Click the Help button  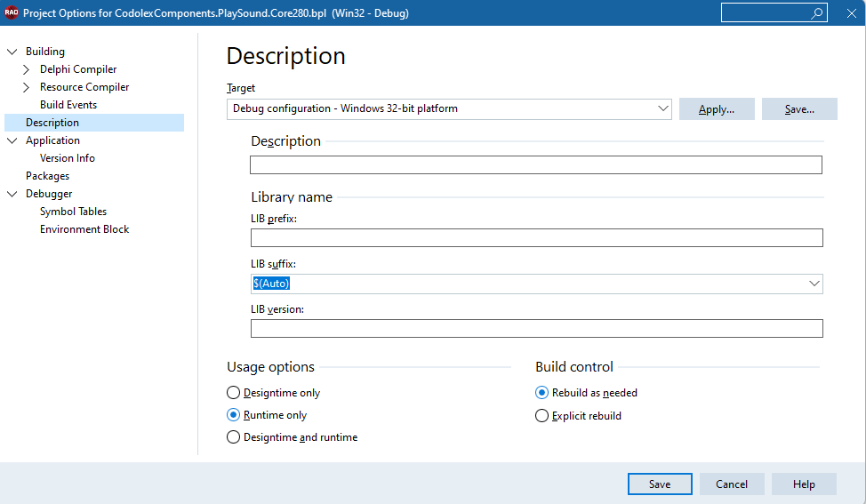804,484
